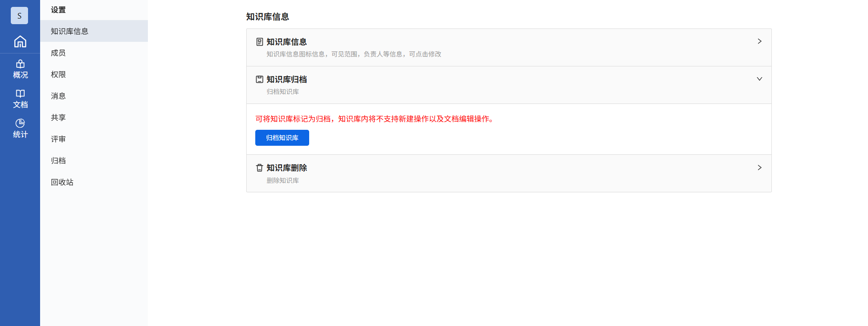Click the document icon beside 知识库信息
Screen dimensions: 868x326
(x=260, y=42)
